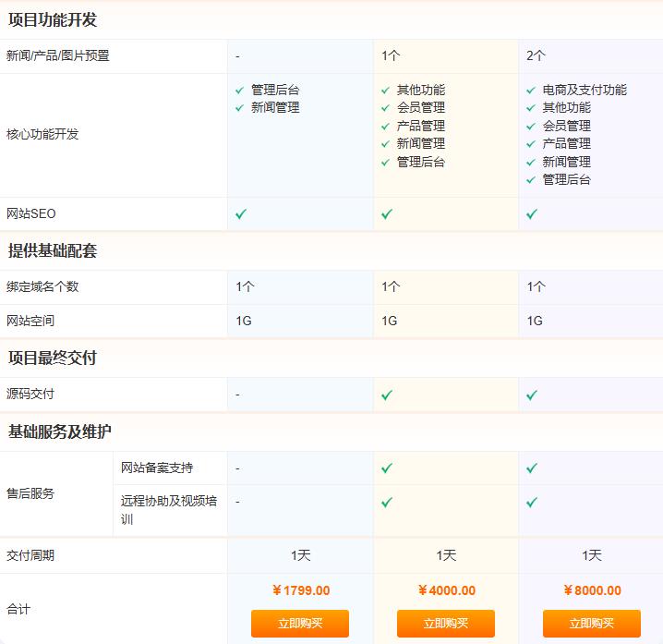Select the 基础服务及维护 section heading
This screenshot has width=663, height=644.
pos(60,431)
